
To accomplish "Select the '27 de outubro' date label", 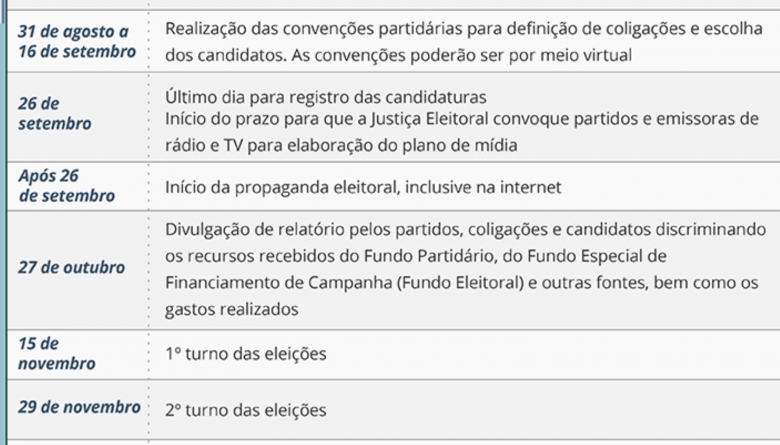I will (x=72, y=267).
